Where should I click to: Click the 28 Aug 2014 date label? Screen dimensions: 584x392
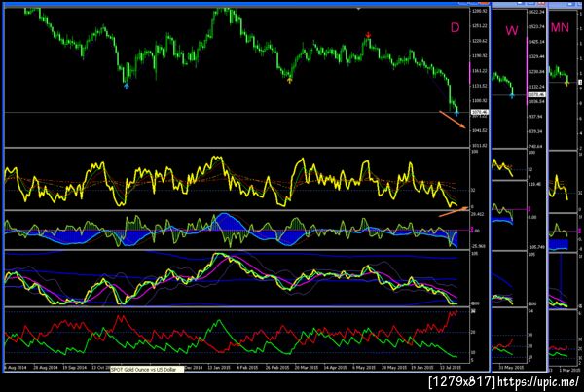[x=46, y=367]
